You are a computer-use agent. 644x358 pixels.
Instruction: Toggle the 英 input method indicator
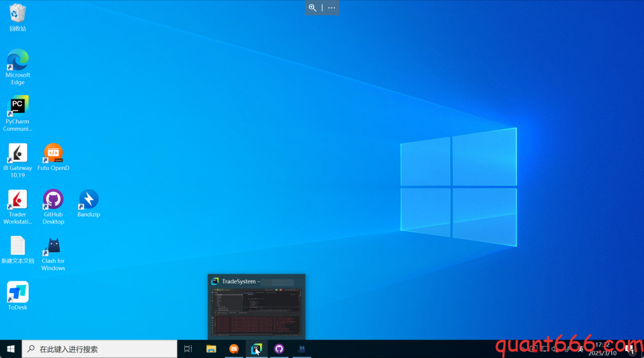point(580,349)
